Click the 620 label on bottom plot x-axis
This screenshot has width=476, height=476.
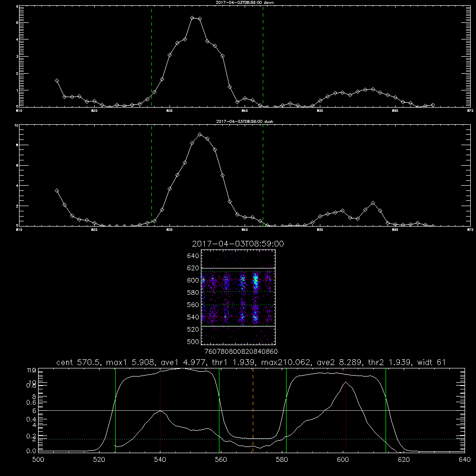(x=404, y=460)
